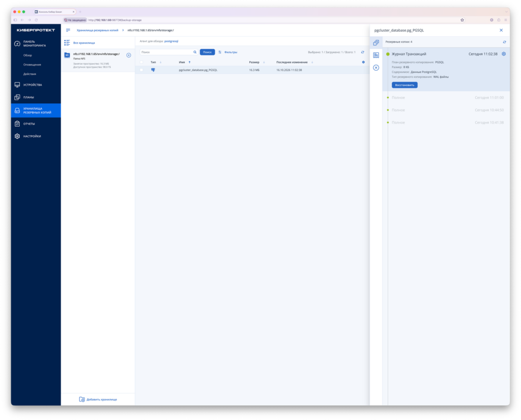Click the Добавить хранилище folder icon
Screen dimensions: 521x420
pos(82,400)
